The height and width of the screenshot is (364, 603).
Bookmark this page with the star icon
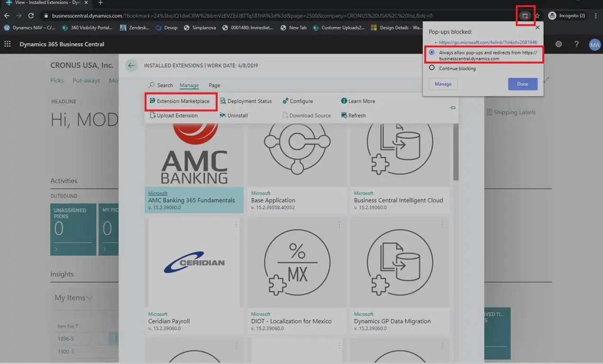[x=537, y=16]
